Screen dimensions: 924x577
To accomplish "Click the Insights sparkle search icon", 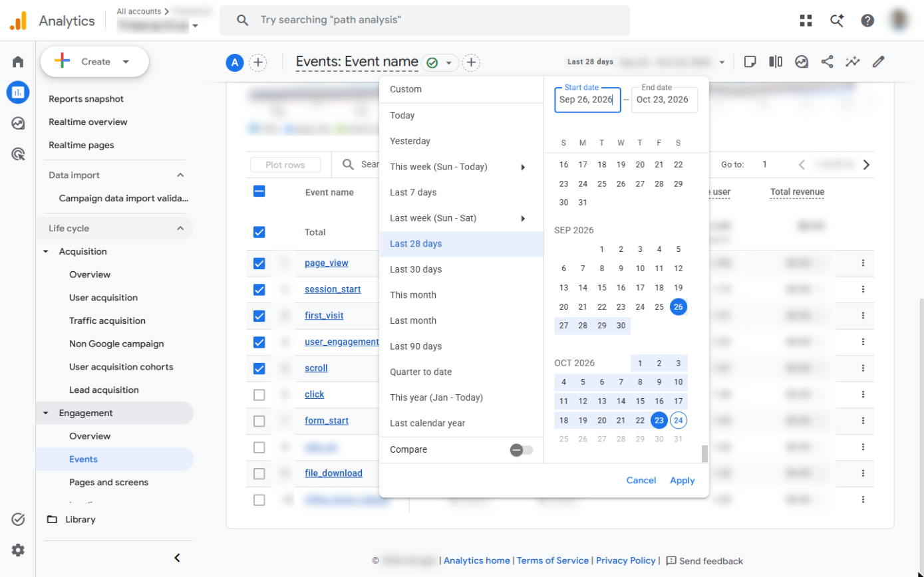I will [x=837, y=21].
